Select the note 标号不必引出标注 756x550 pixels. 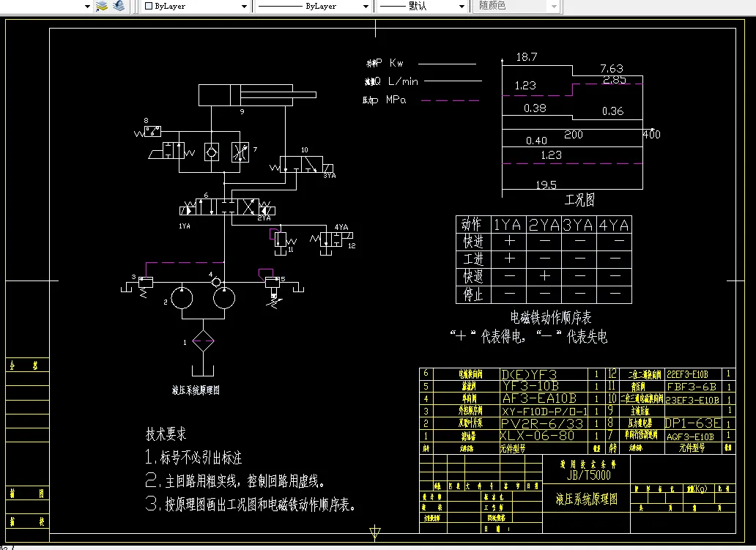[193, 457]
